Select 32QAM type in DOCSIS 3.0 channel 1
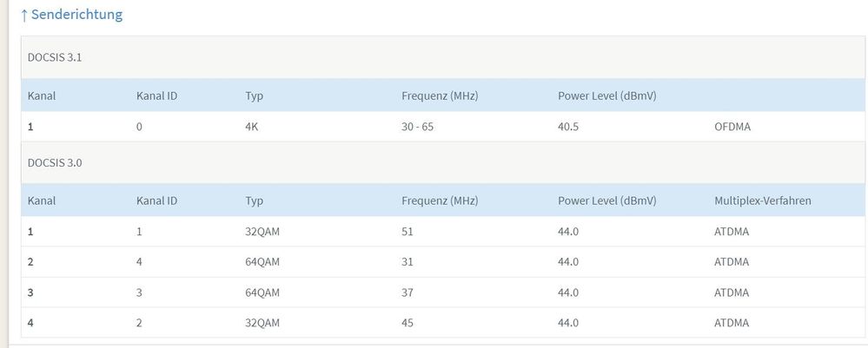Image resolution: width=868 pixels, height=348 pixels. pyautogui.click(x=264, y=232)
